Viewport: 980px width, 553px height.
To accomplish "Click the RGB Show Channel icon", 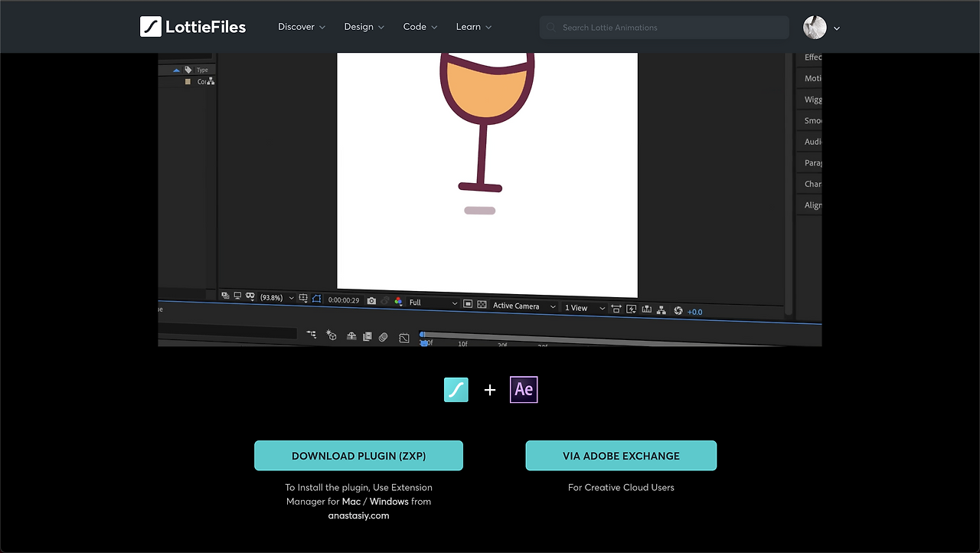I will (x=398, y=302).
